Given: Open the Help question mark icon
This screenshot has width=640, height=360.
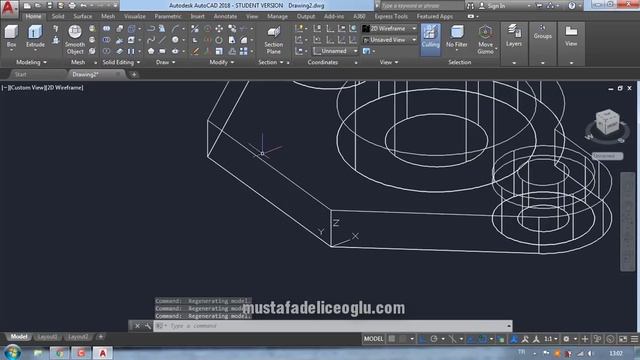Looking at the screenshot, I should (x=572, y=6).
